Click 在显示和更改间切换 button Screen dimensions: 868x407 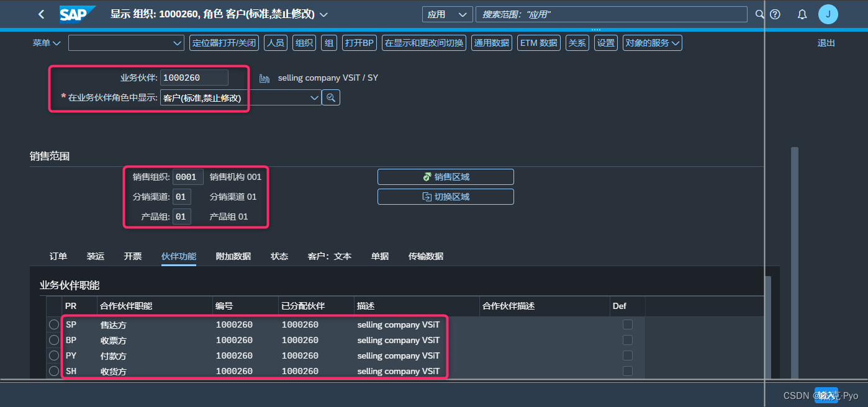424,43
